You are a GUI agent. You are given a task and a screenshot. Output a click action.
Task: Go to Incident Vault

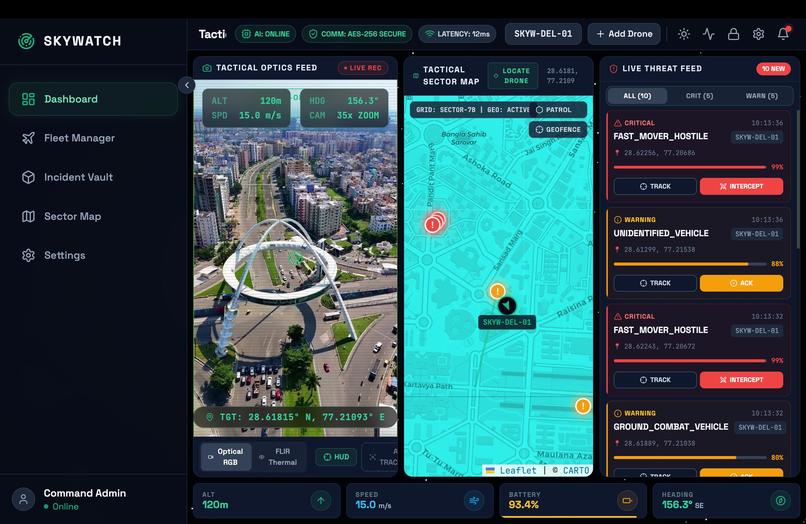93,177
